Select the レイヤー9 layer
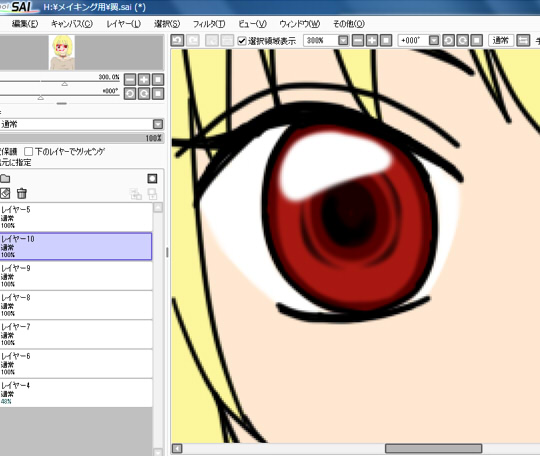Image resolution: width=540 pixels, height=456 pixels. click(x=76, y=276)
